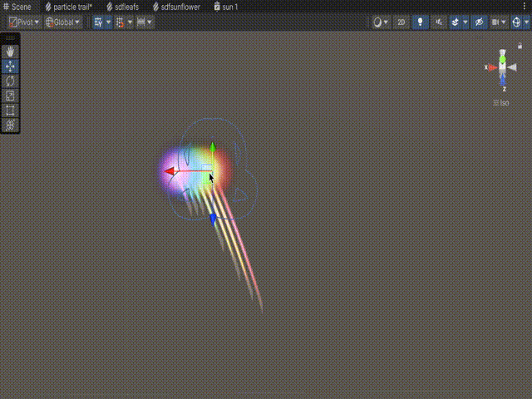Expand grid visibility options arrow

pos(109,22)
